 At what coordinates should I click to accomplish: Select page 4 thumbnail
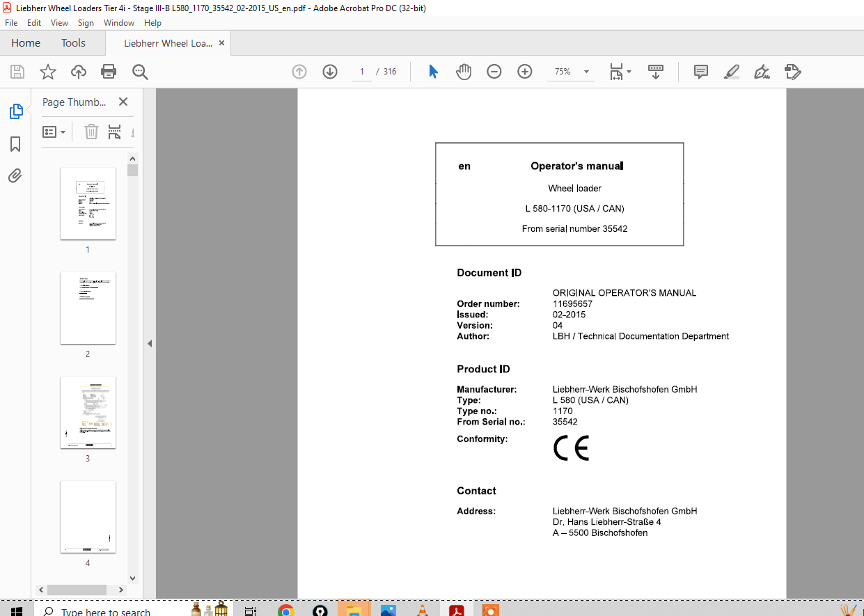coord(88,516)
